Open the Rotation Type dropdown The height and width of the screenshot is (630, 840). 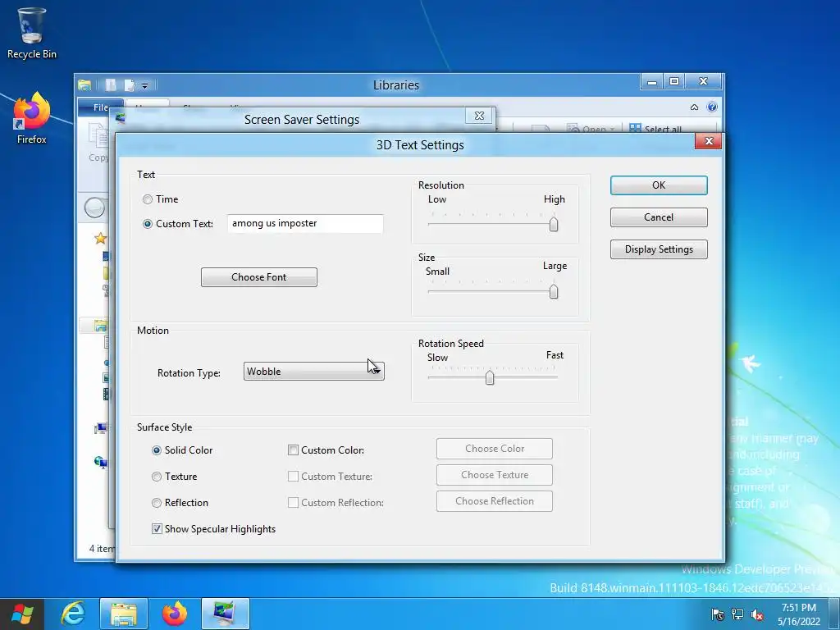[x=314, y=372]
